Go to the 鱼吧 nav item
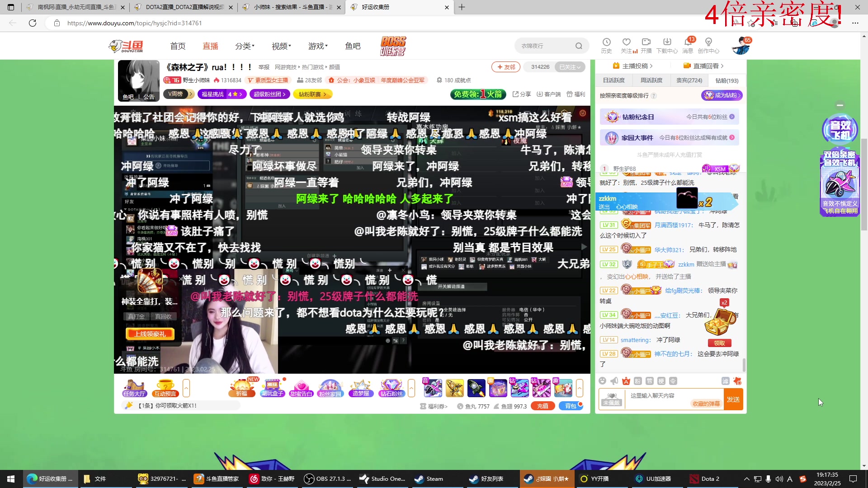868x488 pixels. tap(353, 46)
